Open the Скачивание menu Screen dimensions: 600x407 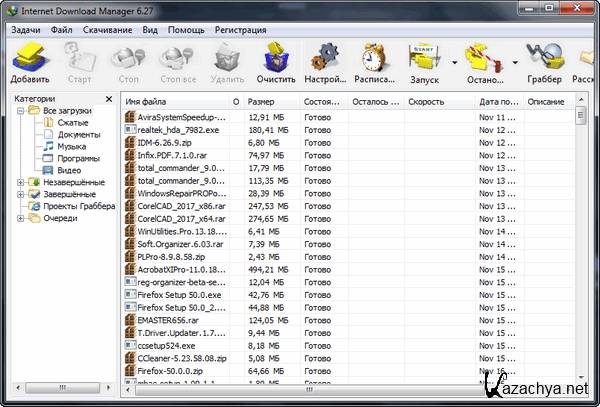click(106, 31)
